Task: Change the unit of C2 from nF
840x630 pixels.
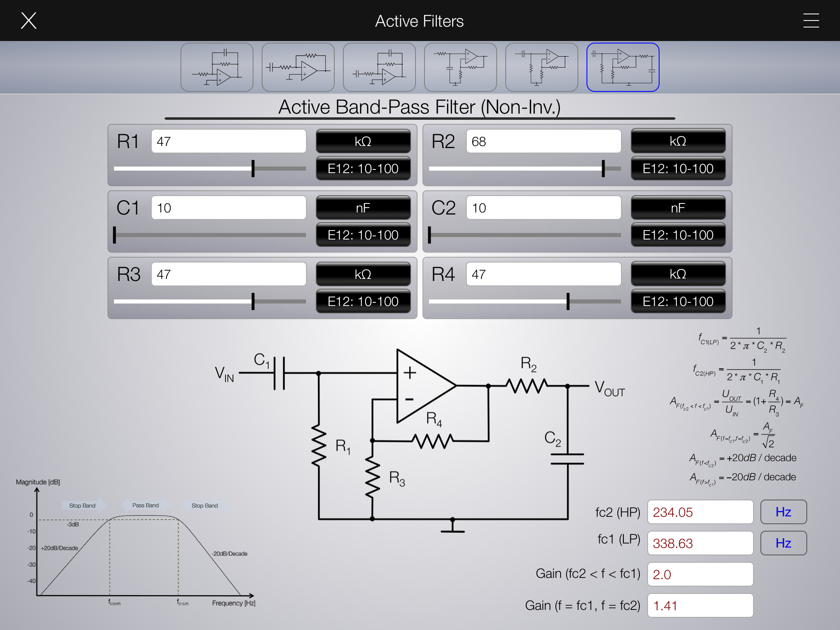Action: 678,208
